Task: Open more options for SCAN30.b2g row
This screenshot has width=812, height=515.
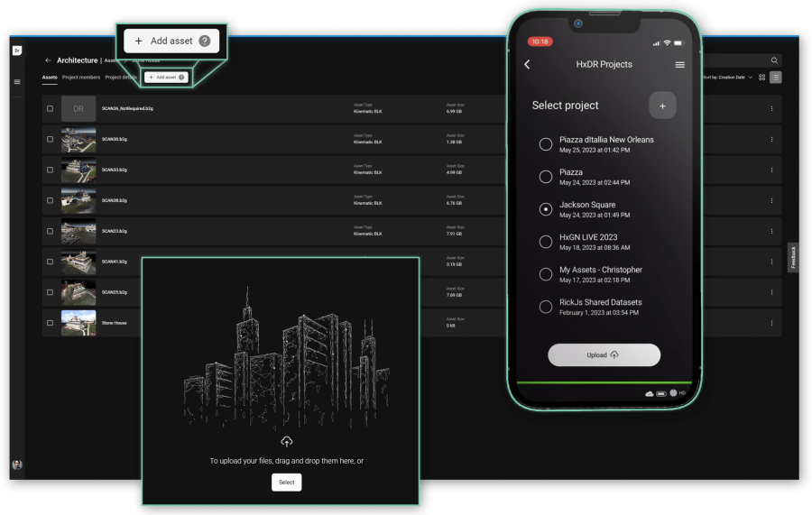Action: 771,139
